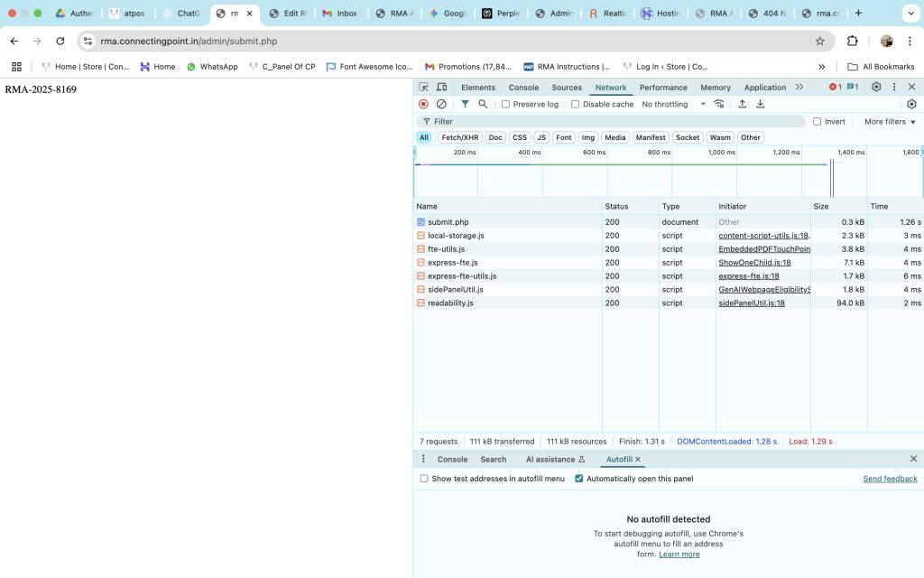
Task: Clear the network log
Action: [441, 104]
